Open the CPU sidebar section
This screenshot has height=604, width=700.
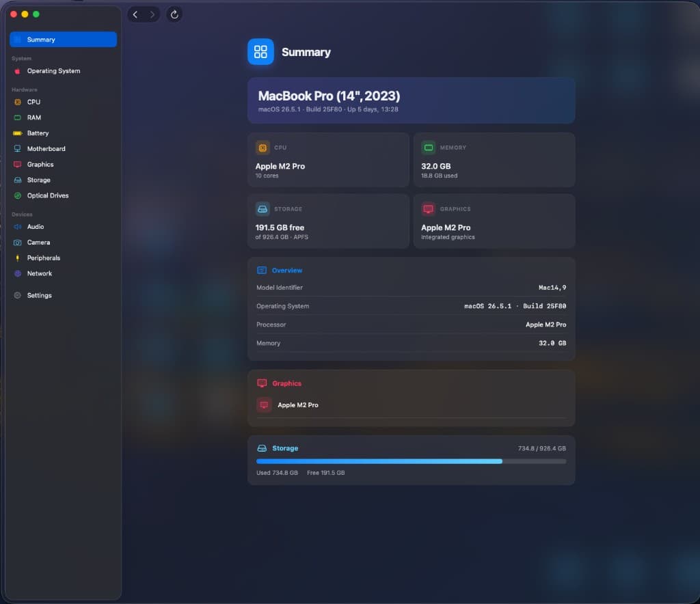[63, 102]
